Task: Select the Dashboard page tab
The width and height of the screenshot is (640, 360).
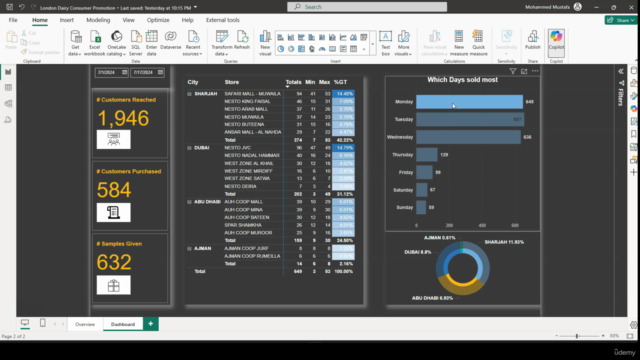Action: point(123,324)
